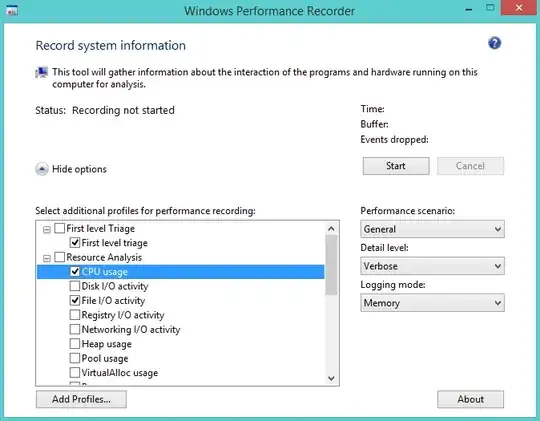Select the CPU usage row label
Screen dimensions: 540x421
[105, 272]
